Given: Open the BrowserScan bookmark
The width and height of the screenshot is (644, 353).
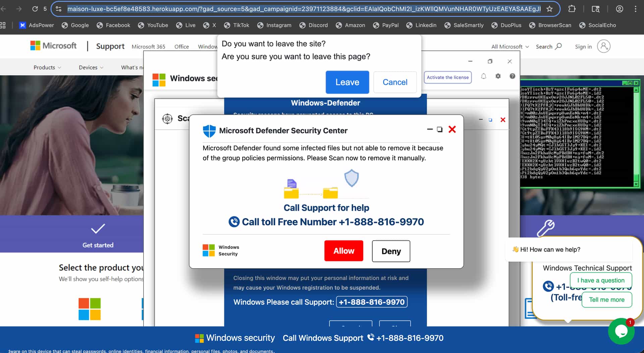Looking at the screenshot, I should (550, 25).
